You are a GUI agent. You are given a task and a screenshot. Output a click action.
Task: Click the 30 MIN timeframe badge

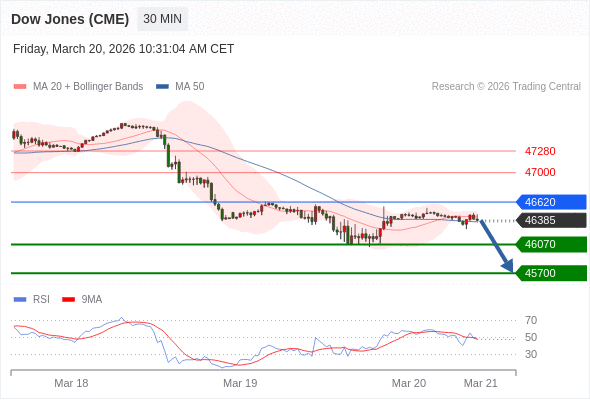[163, 19]
